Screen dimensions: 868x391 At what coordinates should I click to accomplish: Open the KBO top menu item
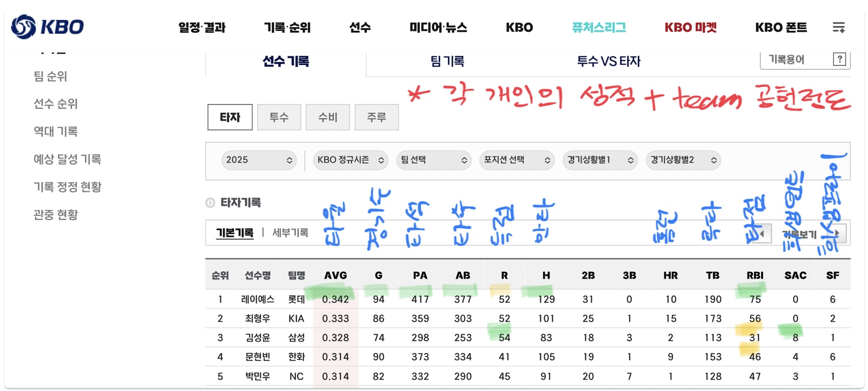pyautogui.click(x=520, y=28)
